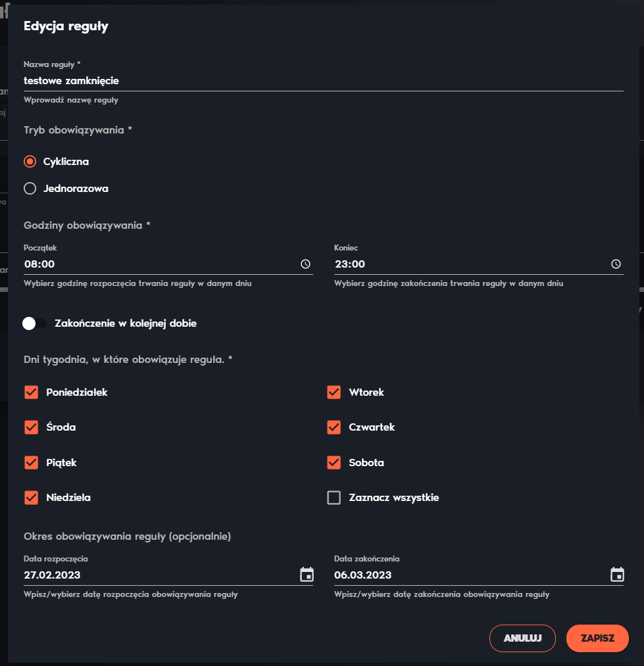Toggle Zakończenie w kolejnej dobie switch
The image size is (644, 666).
click(x=34, y=323)
